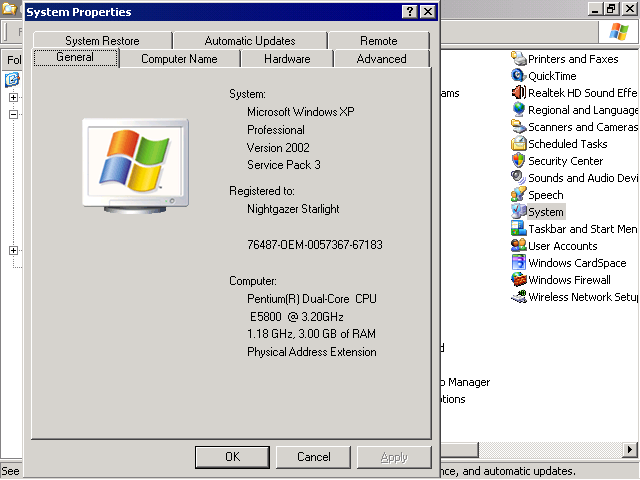This screenshot has height=480, width=640.
Task: Click the help question mark button
Action: pyautogui.click(x=410, y=11)
